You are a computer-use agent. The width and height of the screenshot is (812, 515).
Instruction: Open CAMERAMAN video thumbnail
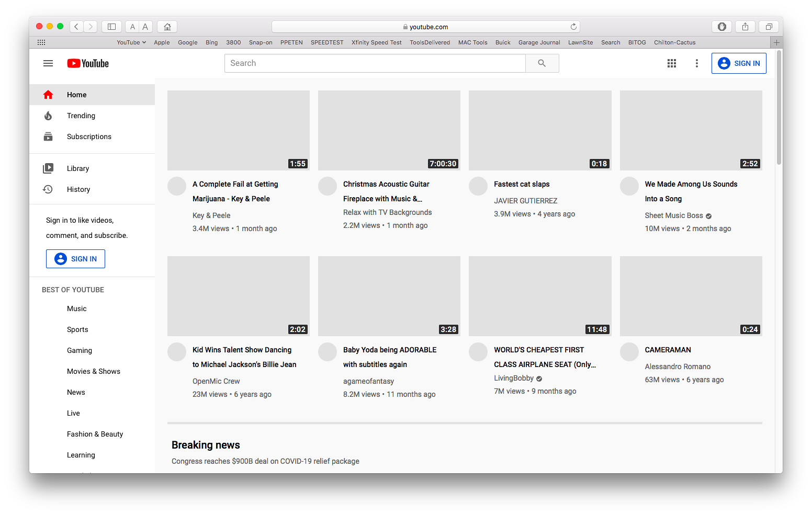point(691,296)
